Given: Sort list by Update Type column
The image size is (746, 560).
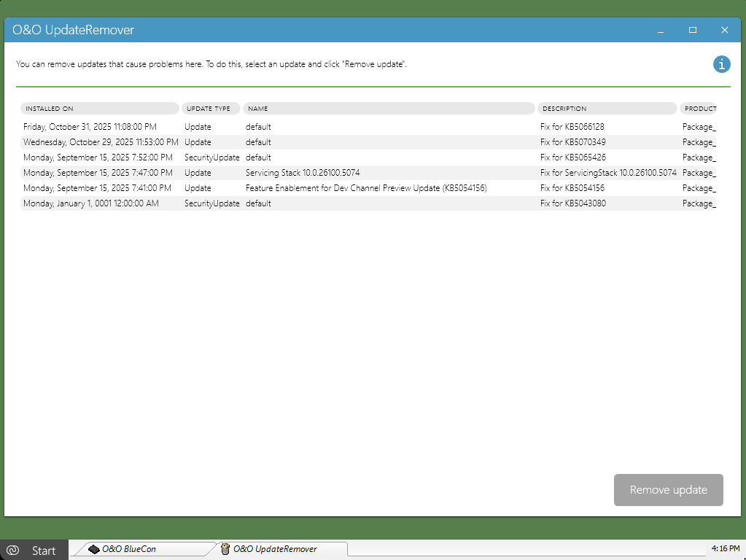Looking at the screenshot, I should tap(210, 109).
